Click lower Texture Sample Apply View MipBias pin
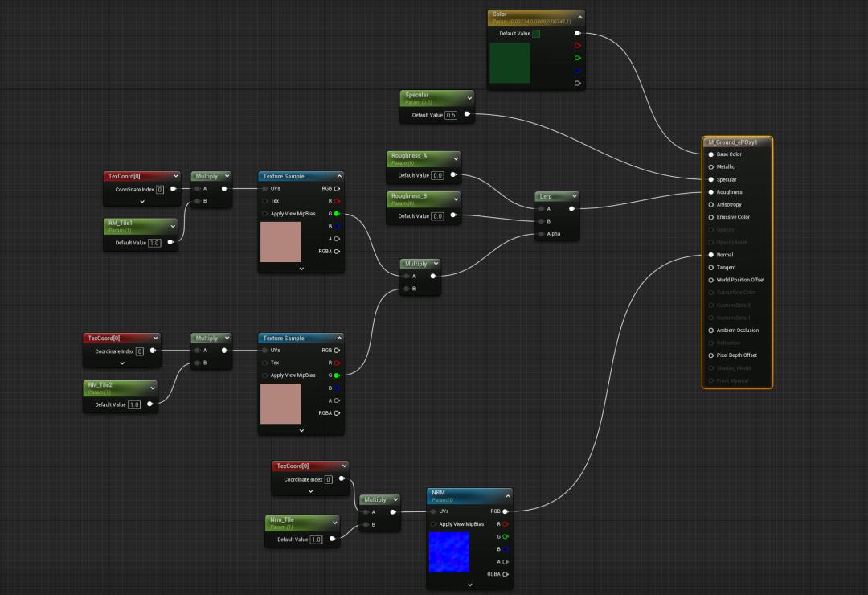Screen dimensions: 868x595 coord(264,375)
